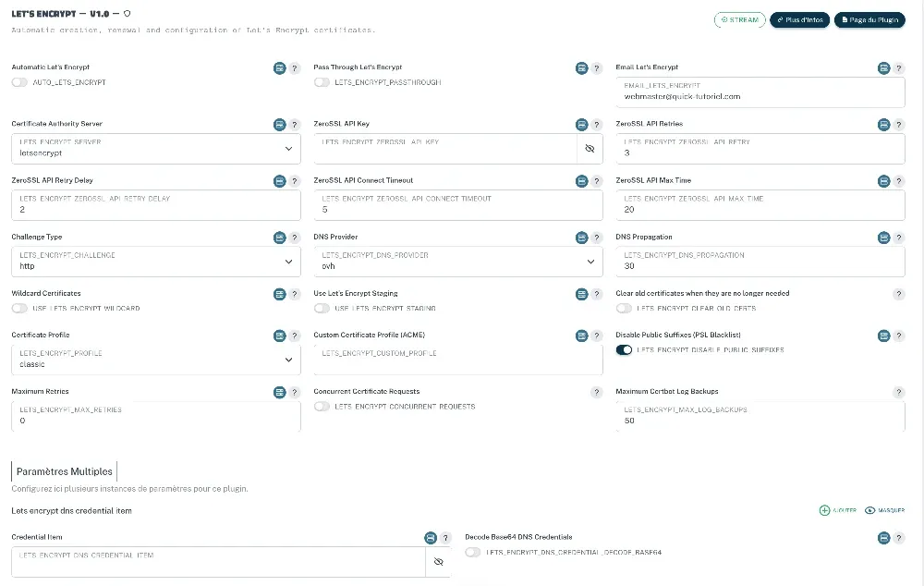
Task: Click the STREAM badge button
Action: point(739,20)
